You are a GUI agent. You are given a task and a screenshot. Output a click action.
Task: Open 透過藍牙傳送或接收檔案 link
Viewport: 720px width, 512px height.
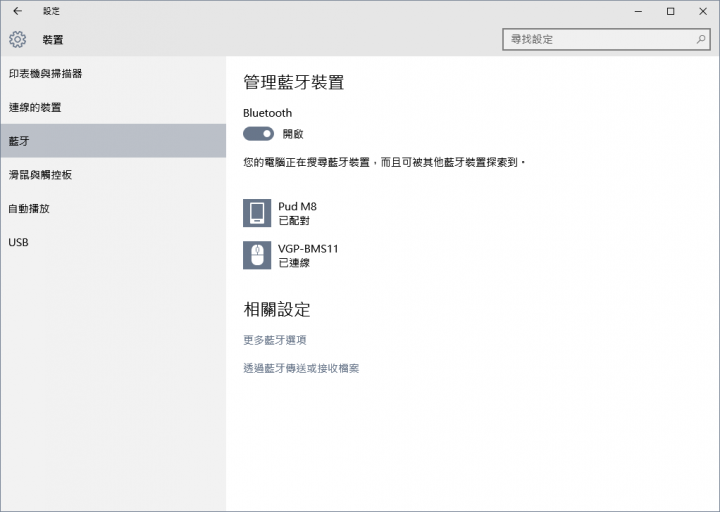point(301,368)
